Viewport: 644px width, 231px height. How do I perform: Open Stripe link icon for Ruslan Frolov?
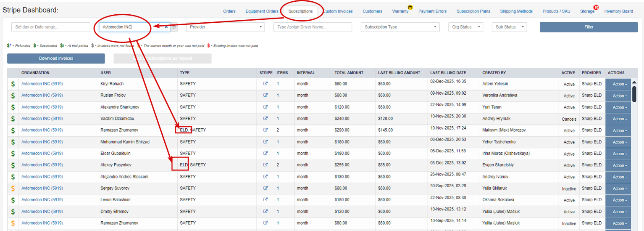(x=265, y=95)
